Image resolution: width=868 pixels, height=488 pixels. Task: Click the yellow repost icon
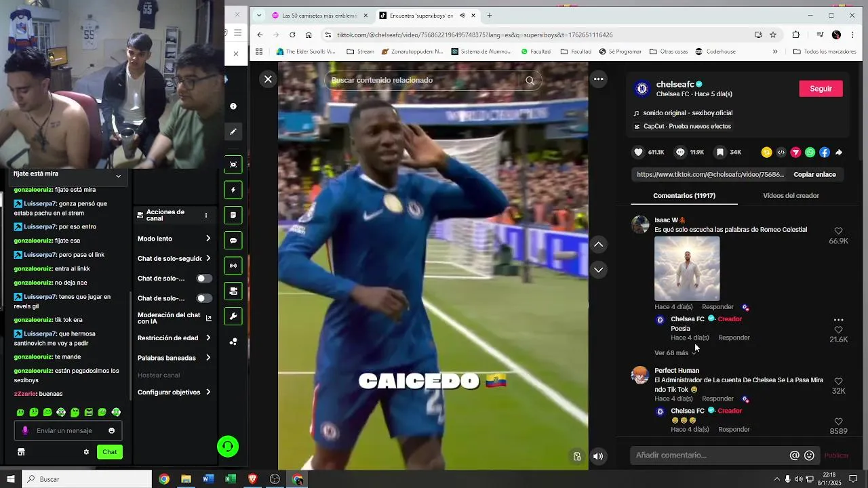[x=766, y=152]
